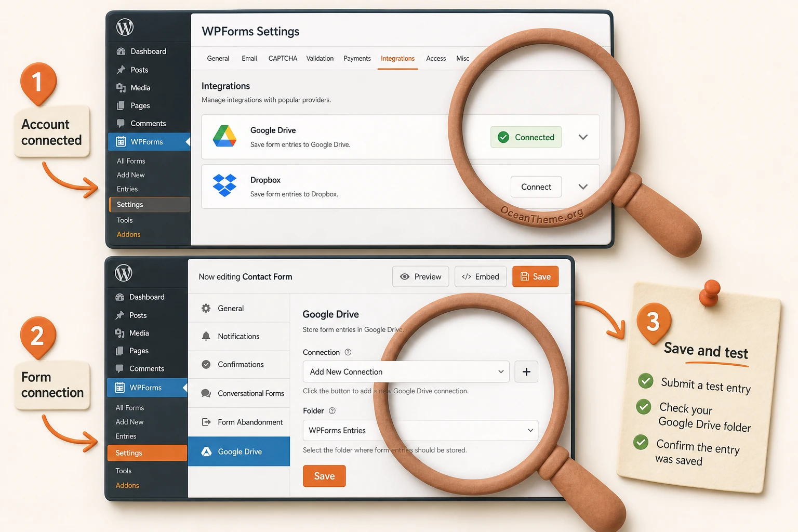798x532 pixels.
Task: Open the Access settings tab
Action: pyautogui.click(x=436, y=58)
